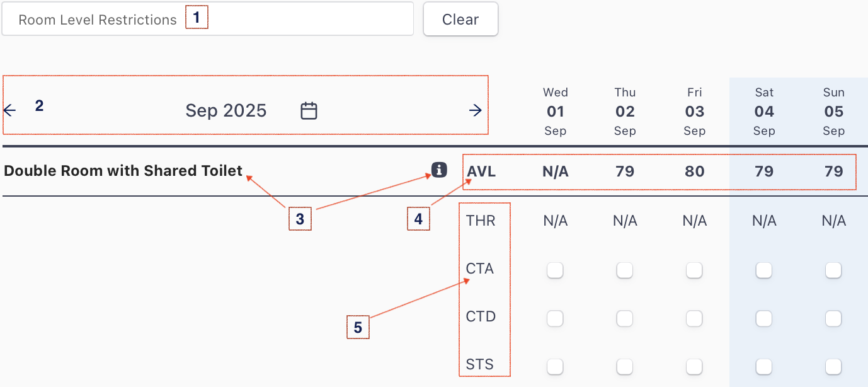Check STS box for Sun 05 Sep
The width and height of the screenshot is (868, 387).
[x=833, y=367]
